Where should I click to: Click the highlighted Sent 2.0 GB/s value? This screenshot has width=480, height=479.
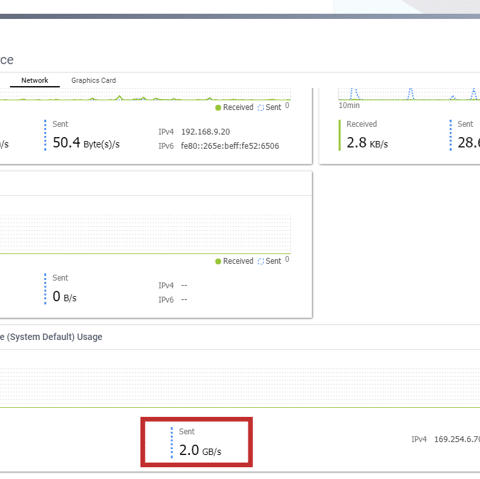click(x=200, y=450)
